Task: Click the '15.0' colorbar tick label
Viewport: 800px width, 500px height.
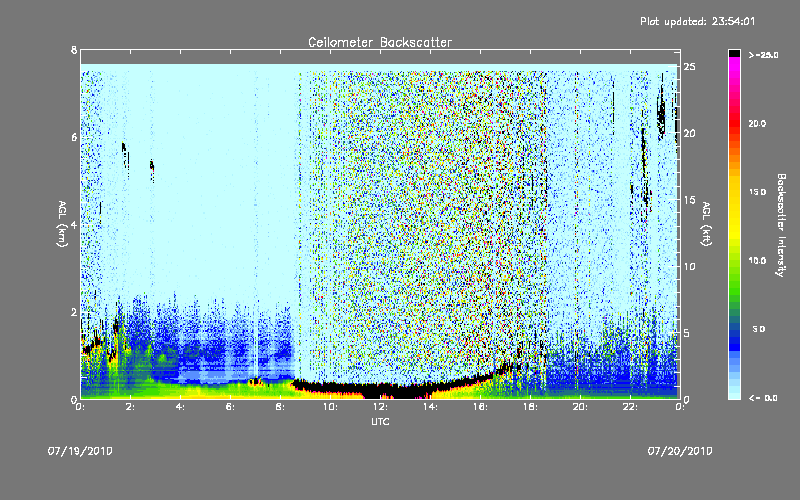Action: (x=757, y=192)
